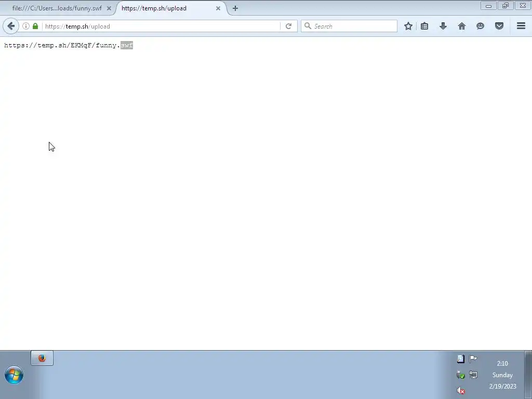Image resolution: width=532 pixels, height=399 pixels.
Task: Open the Windows Start orb
Action: pyautogui.click(x=14, y=375)
